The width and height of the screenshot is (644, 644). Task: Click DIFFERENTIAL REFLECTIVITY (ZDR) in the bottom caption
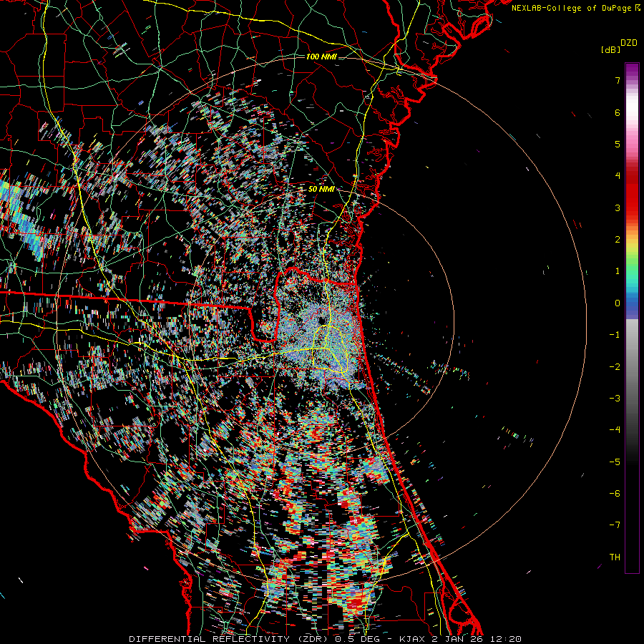pyautogui.click(x=230, y=639)
